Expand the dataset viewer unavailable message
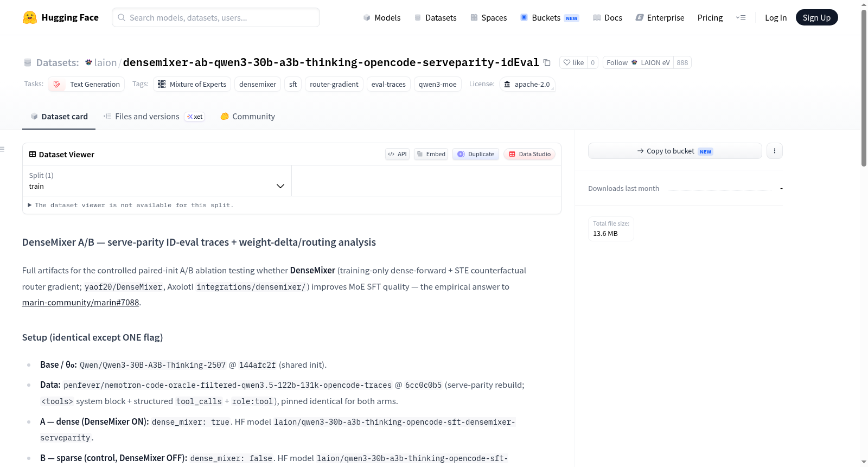This screenshot has height=467, width=868. pos(131,205)
